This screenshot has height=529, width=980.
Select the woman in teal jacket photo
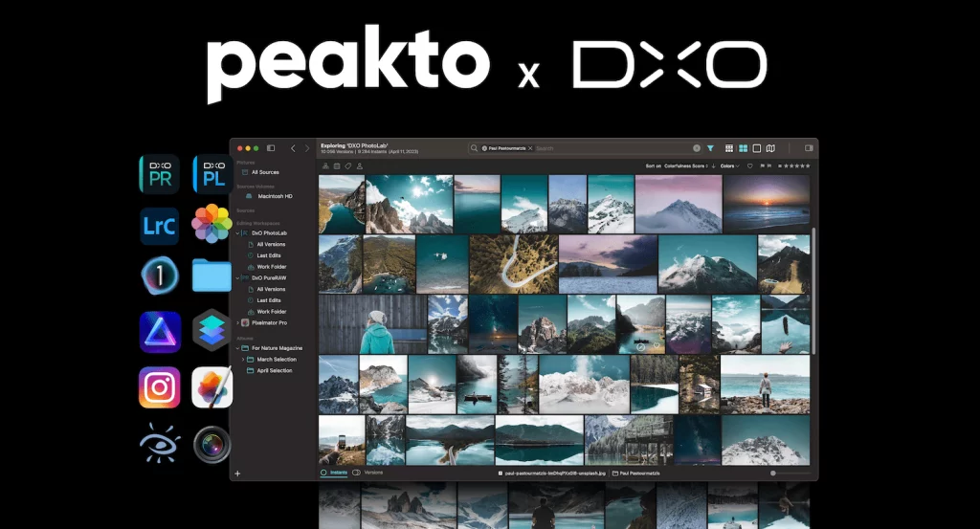pos(373,324)
